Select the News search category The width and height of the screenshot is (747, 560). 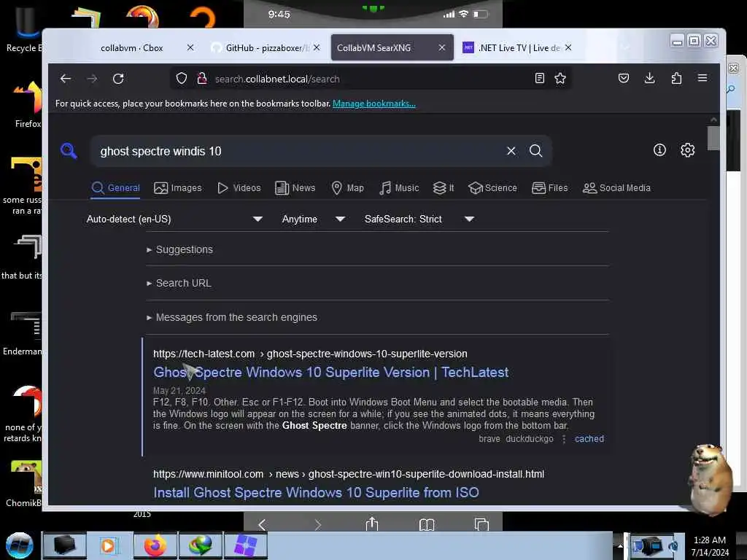[295, 188]
